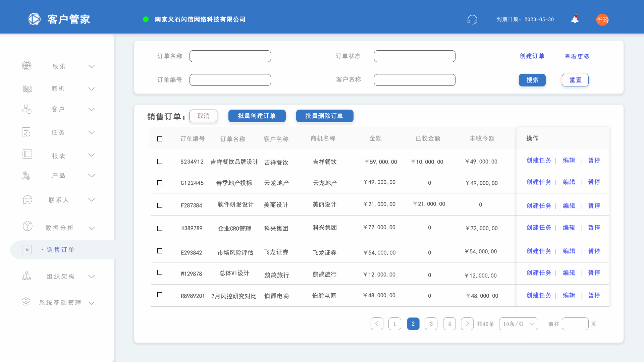Open the 组织架构 menu item
Image resolution: width=644 pixels, height=362 pixels.
pos(61,277)
